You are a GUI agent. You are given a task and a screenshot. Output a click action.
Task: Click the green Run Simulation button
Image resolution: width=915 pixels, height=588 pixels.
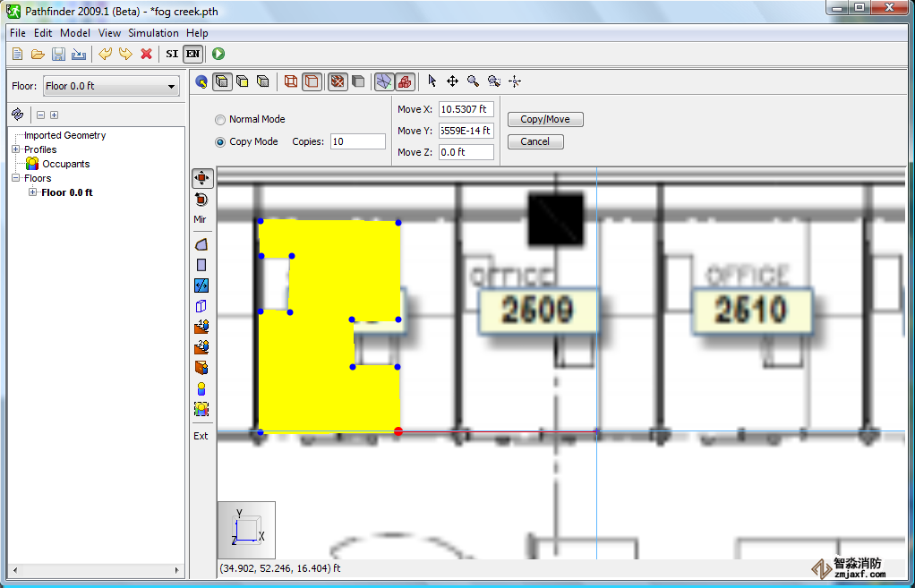(218, 55)
